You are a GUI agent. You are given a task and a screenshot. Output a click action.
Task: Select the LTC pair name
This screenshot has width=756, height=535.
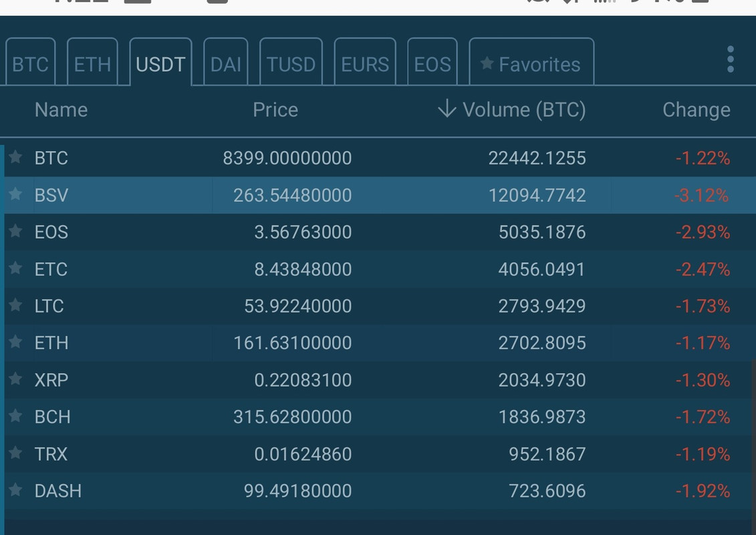click(x=49, y=306)
